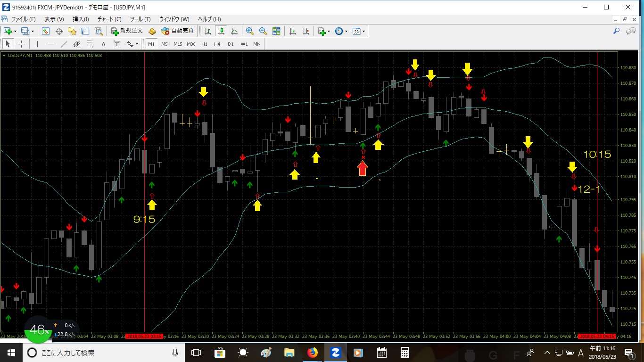Toggle the 自動売買 auto trading button
This screenshot has width=644, height=362.
(177, 31)
